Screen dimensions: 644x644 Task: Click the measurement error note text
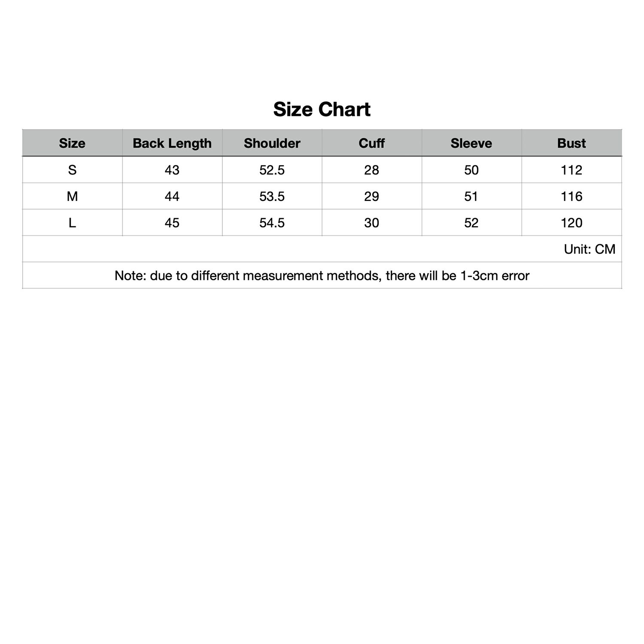(x=322, y=276)
